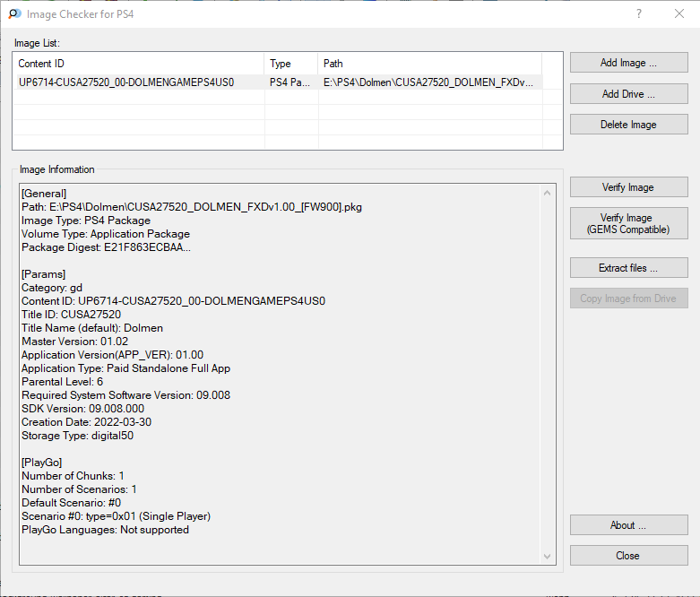Open the About dialog
Screen dimensions: 700x597
click(628, 525)
